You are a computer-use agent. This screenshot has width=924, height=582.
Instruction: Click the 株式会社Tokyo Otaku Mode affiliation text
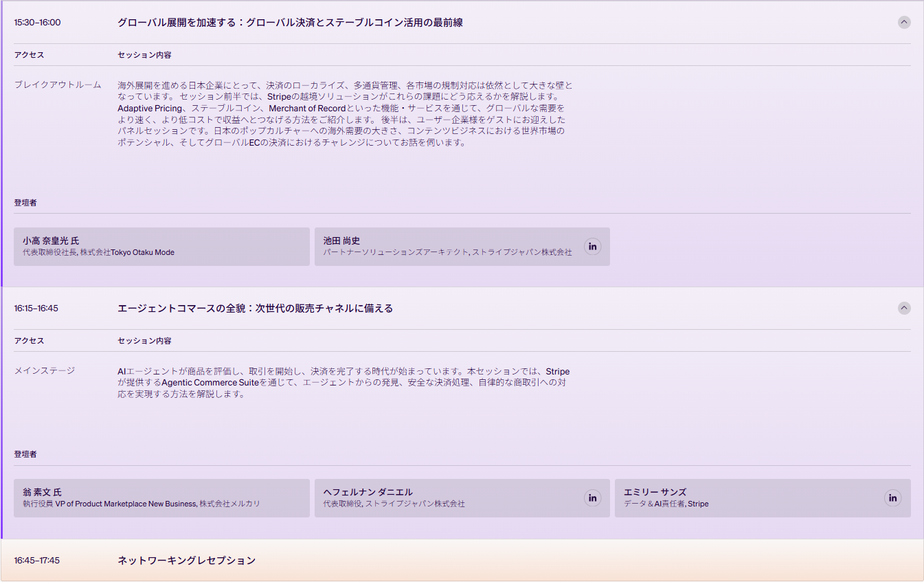coord(127,252)
